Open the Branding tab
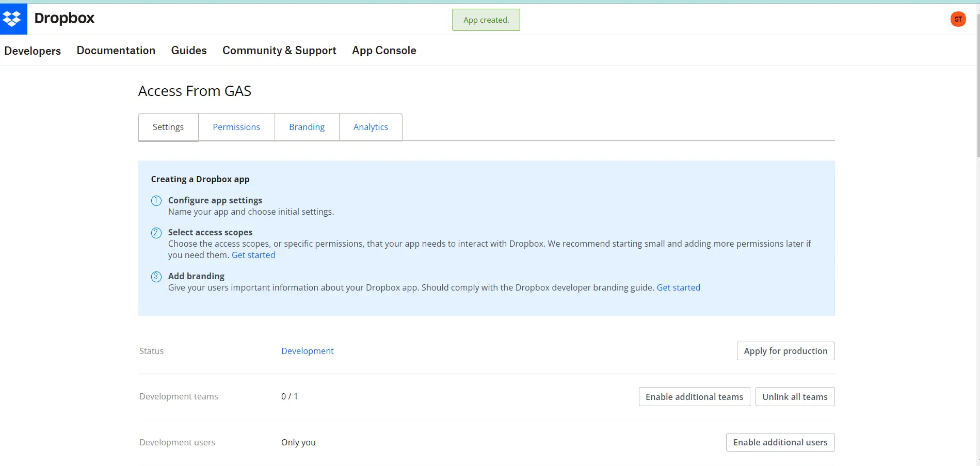Viewport: 980px width, 466px height. click(307, 127)
